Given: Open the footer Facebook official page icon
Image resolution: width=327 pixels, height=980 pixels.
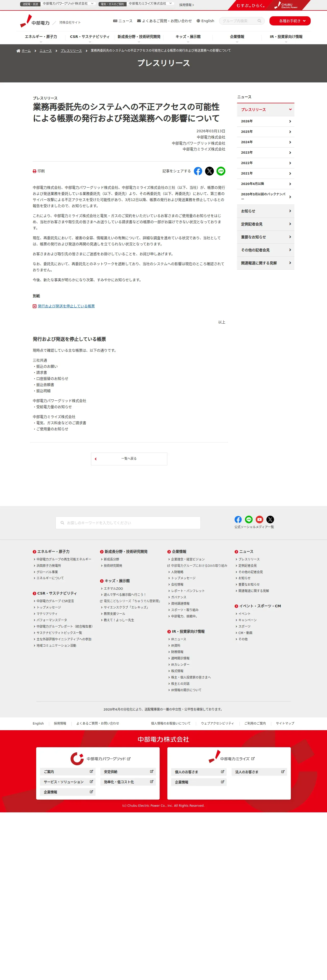Looking at the screenshot, I should tap(238, 519).
